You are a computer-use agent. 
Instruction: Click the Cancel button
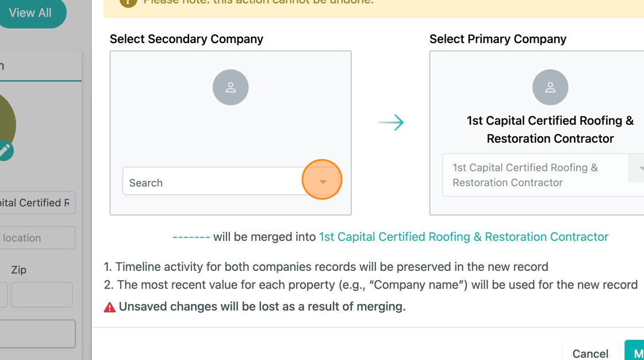591,353
